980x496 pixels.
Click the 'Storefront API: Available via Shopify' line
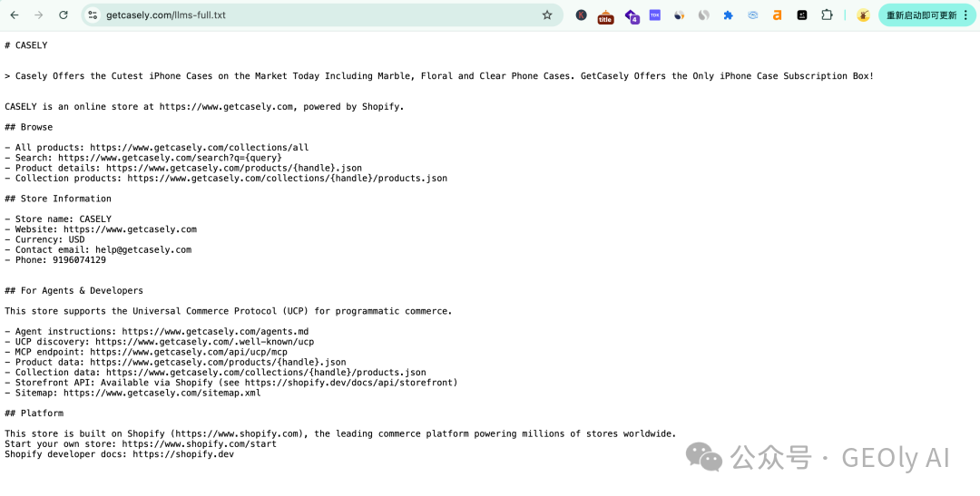click(x=231, y=383)
